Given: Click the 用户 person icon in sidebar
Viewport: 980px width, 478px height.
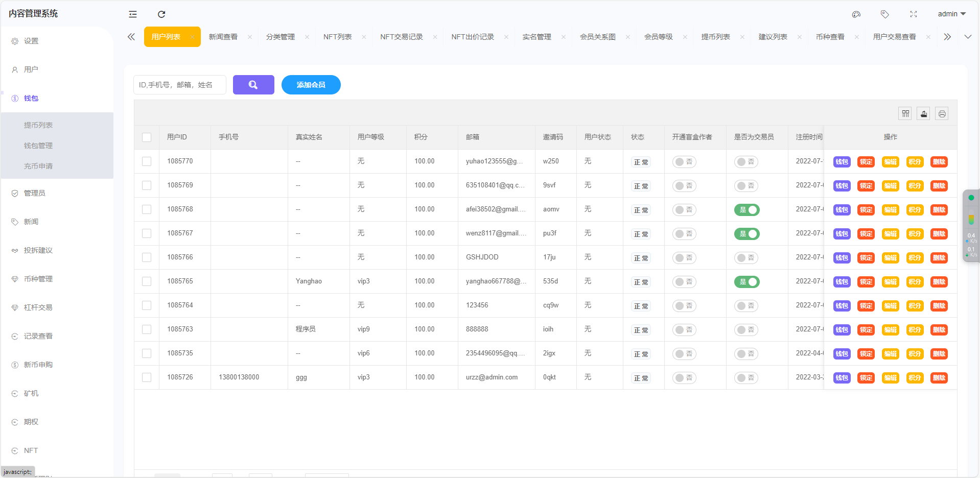Looking at the screenshot, I should point(15,69).
